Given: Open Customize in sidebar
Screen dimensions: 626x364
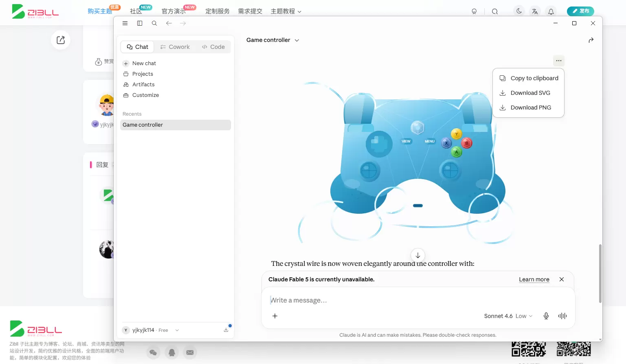Looking at the screenshot, I should tap(176, 95).
